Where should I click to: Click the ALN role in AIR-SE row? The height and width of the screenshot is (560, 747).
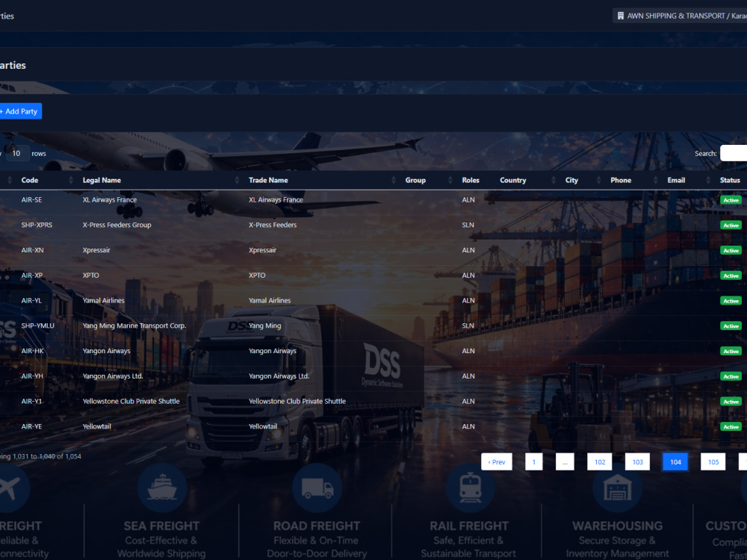[x=468, y=200]
